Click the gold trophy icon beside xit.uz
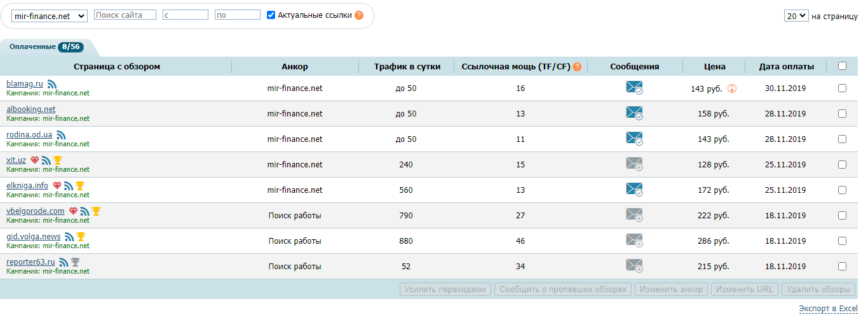Image resolution: width=868 pixels, height=322 pixels. click(57, 160)
